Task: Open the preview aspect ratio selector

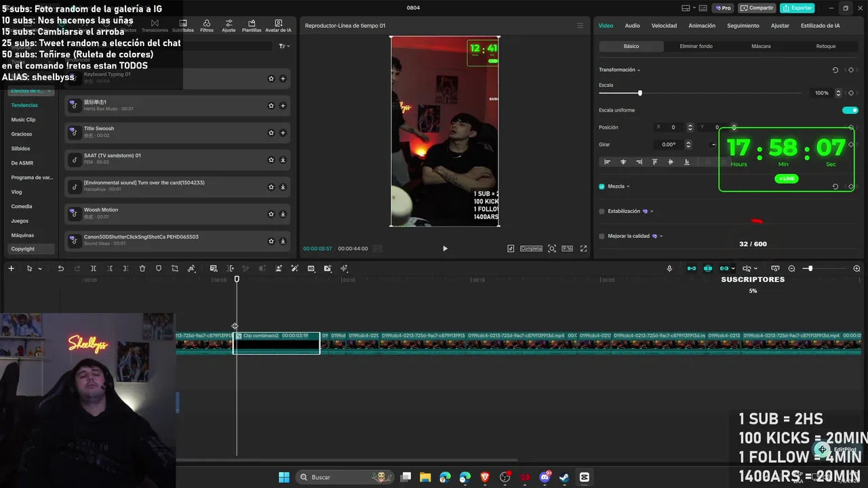Action: tap(568, 249)
